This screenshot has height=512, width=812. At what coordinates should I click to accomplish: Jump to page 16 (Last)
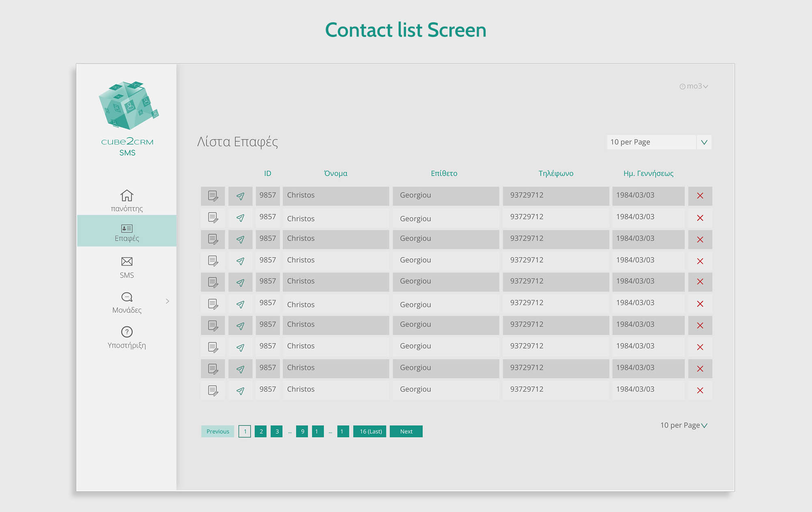tap(370, 431)
